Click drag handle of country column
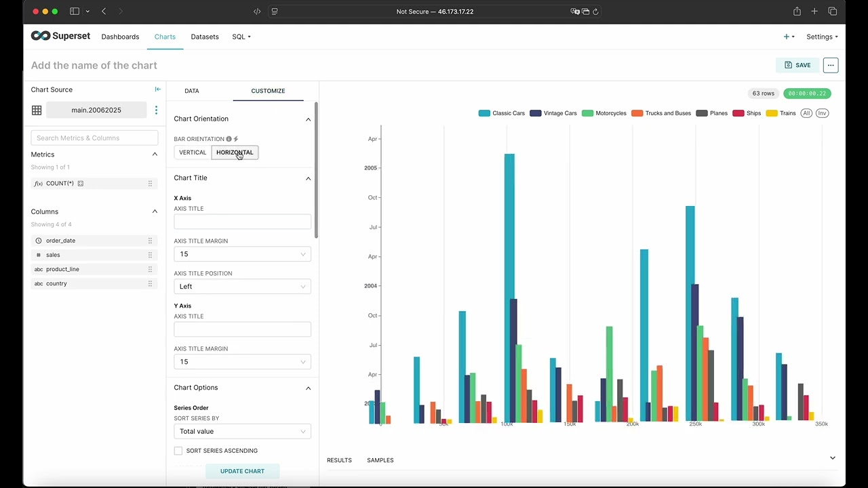Image resolution: width=868 pixels, height=488 pixels. (150, 283)
